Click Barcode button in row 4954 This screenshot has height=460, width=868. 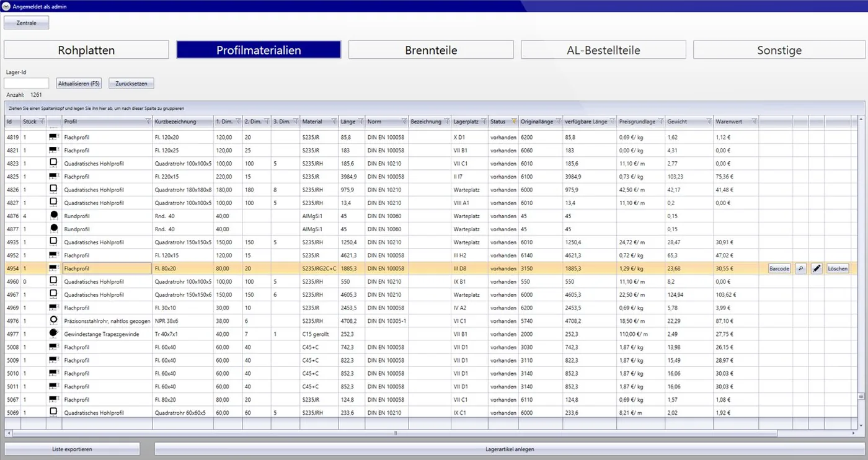(x=779, y=268)
